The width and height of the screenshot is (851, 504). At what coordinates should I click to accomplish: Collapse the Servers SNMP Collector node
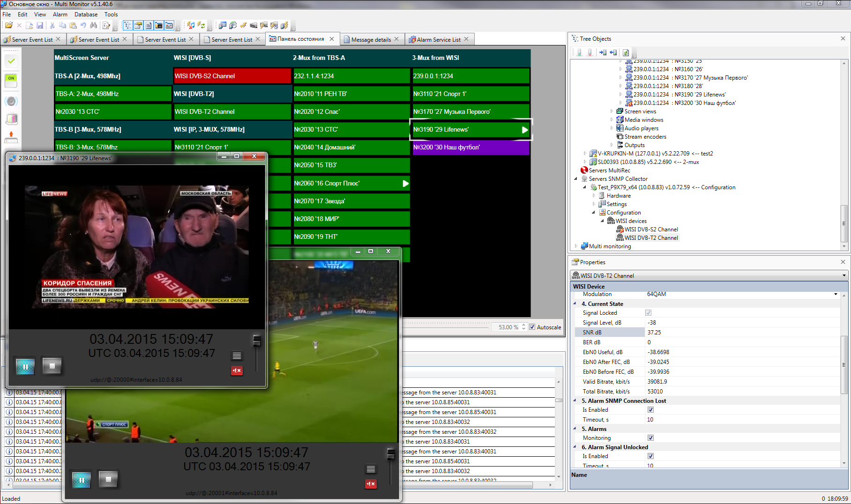576,179
